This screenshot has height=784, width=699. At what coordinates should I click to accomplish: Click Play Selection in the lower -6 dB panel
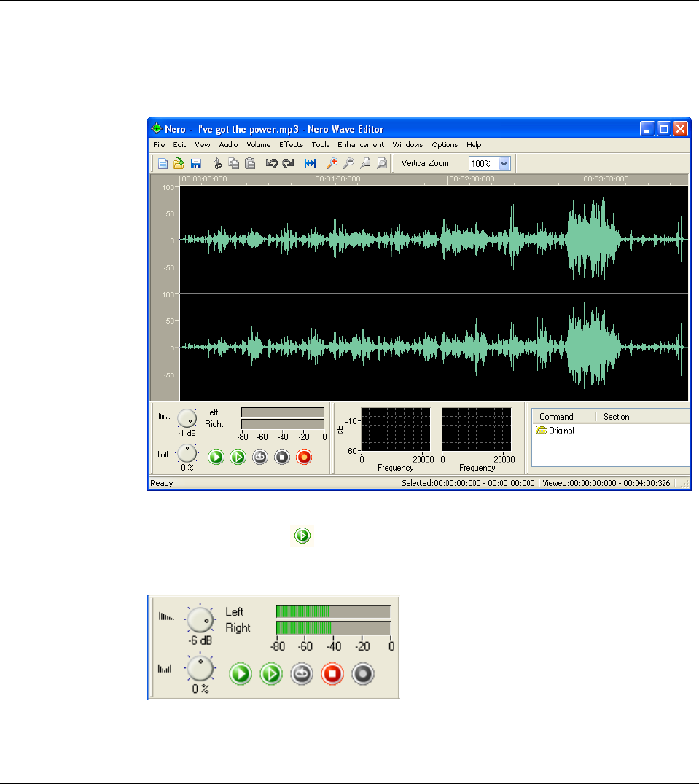[271, 673]
